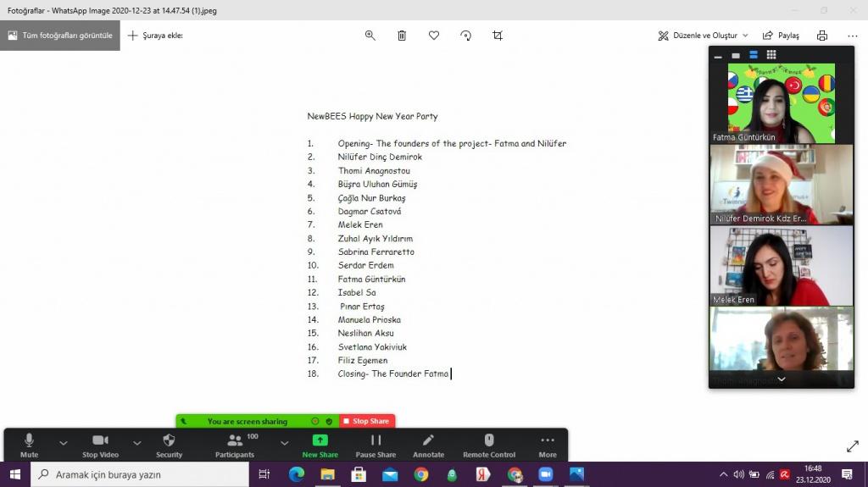Click the Remote Control mouse icon
Viewport: 868px width, 487px height.
point(488,445)
